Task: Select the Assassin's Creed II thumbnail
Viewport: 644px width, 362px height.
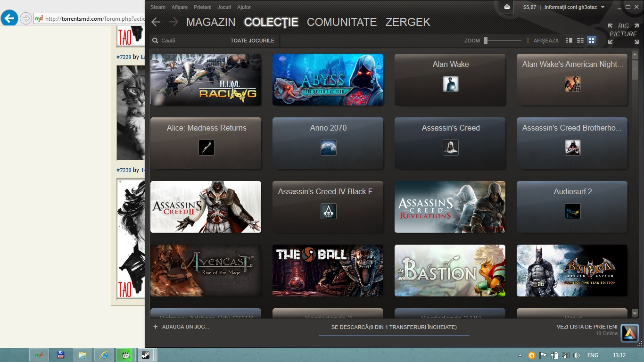Action: [206, 207]
